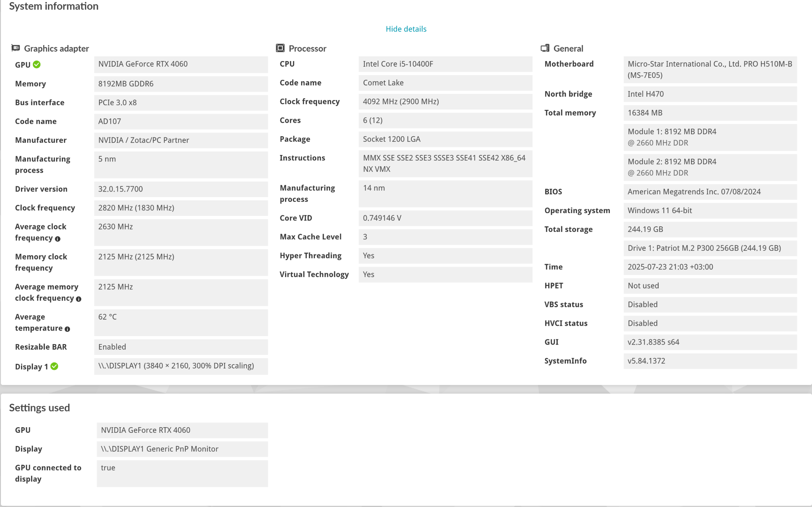Select the HVCI status Disabled value
Screen dimensions: 812x507
pyautogui.click(x=710, y=323)
